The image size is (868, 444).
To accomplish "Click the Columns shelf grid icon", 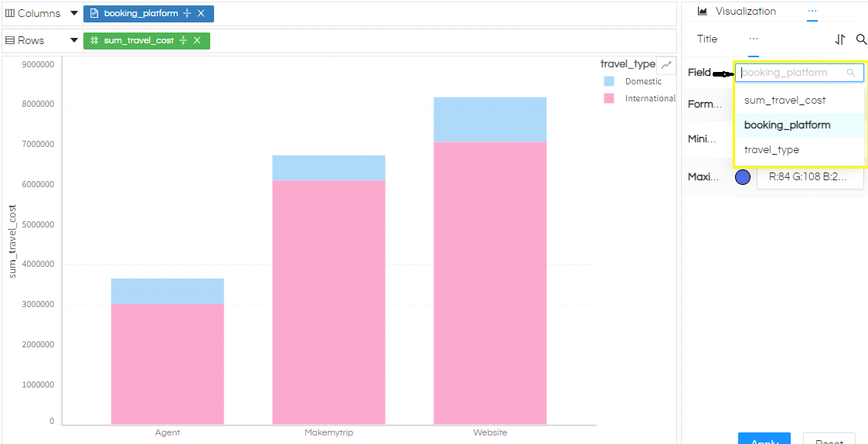I will tap(9, 13).
